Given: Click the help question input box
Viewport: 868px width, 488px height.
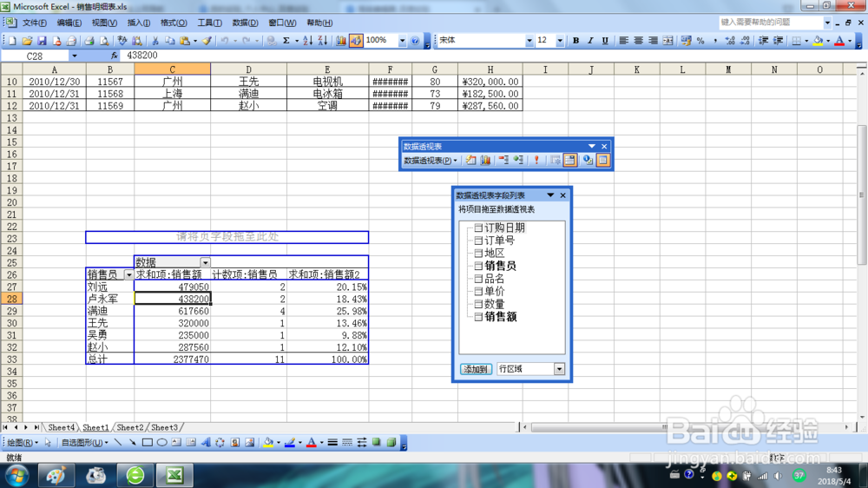Looking at the screenshot, I should 771,23.
